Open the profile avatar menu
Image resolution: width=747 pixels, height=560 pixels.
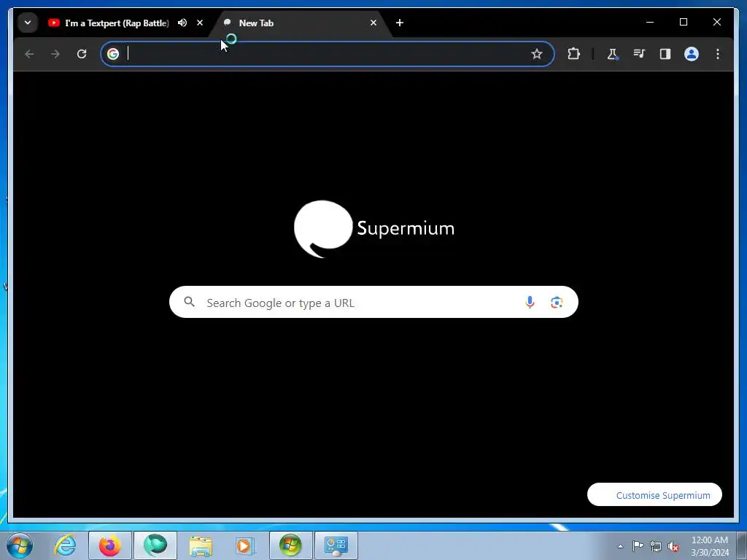692,54
